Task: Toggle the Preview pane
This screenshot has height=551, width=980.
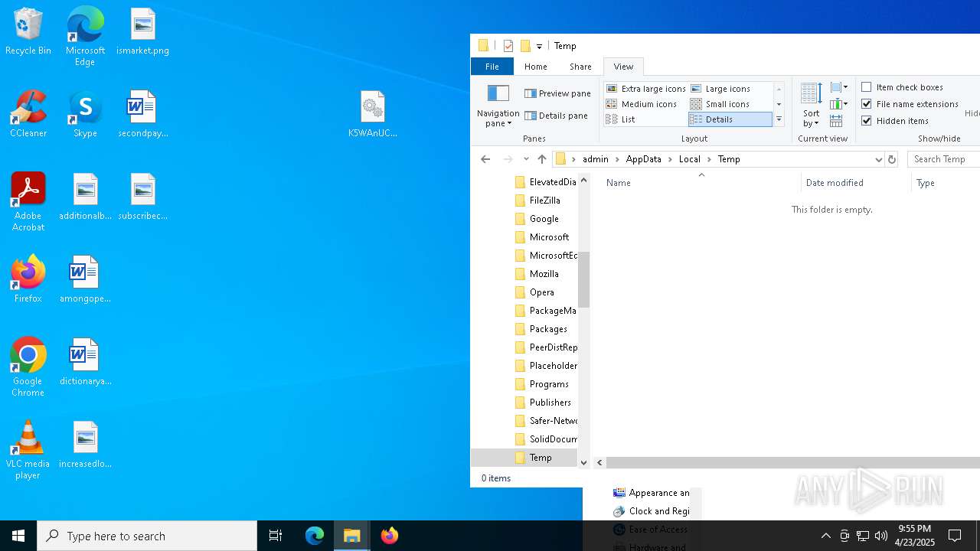Action: tap(558, 93)
